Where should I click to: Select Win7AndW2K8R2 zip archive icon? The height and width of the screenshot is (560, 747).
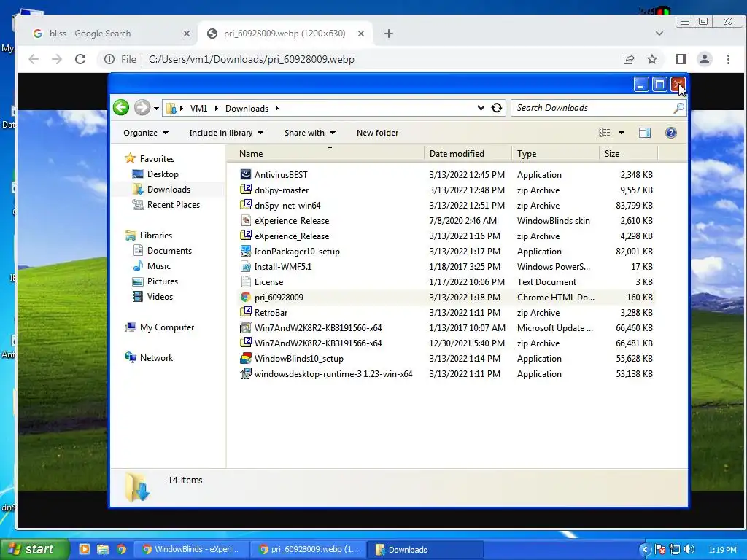[245, 343]
